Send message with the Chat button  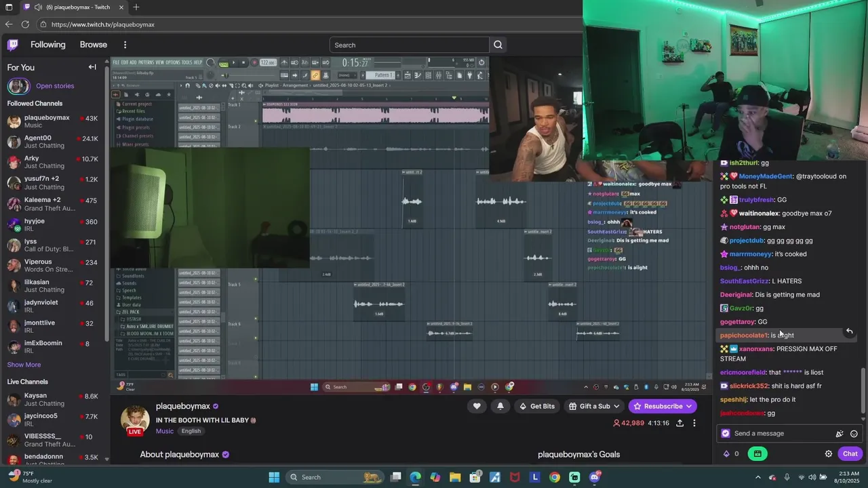pos(850,453)
